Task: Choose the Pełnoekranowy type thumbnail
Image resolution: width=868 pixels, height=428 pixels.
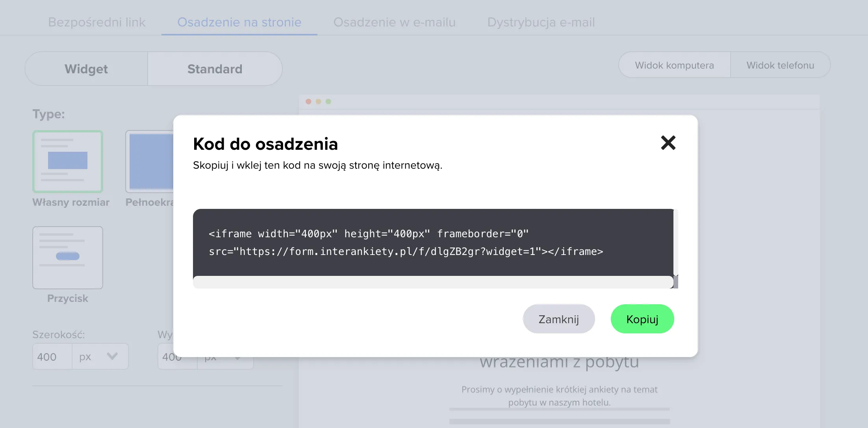Action: [x=150, y=162]
